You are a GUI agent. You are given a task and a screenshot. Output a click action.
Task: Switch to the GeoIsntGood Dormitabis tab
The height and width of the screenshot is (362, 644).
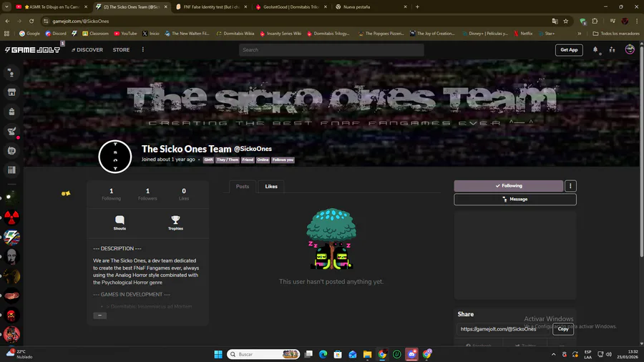pos(292,7)
